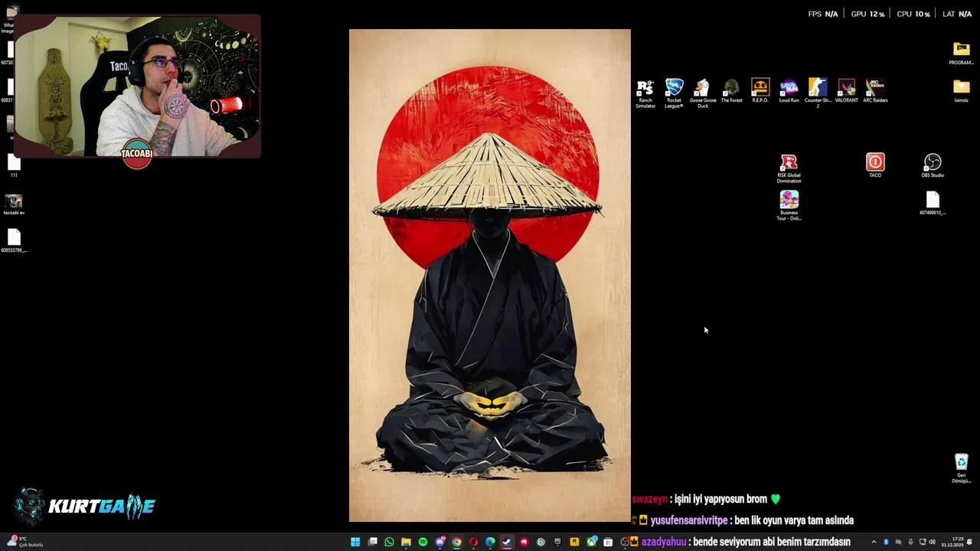
Task: Click the Bluetooth tray icon
Action: click(x=886, y=542)
